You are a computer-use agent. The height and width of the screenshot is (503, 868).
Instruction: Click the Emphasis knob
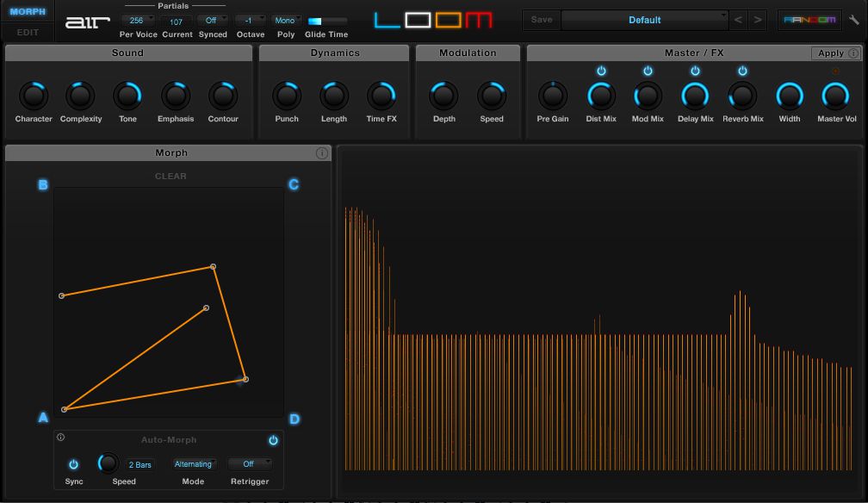[176, 96]
